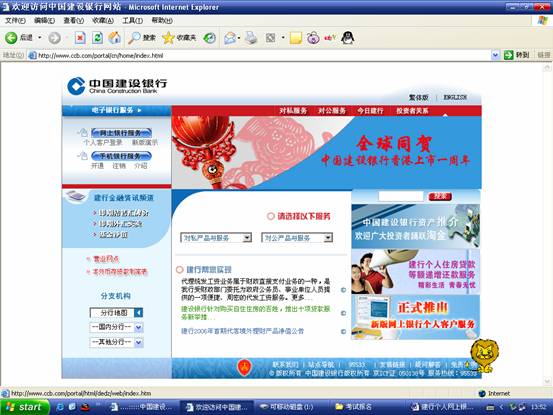Screen dimensions: 553x415
Task: Open the 国内分行 dropdown
Action: 116,328
